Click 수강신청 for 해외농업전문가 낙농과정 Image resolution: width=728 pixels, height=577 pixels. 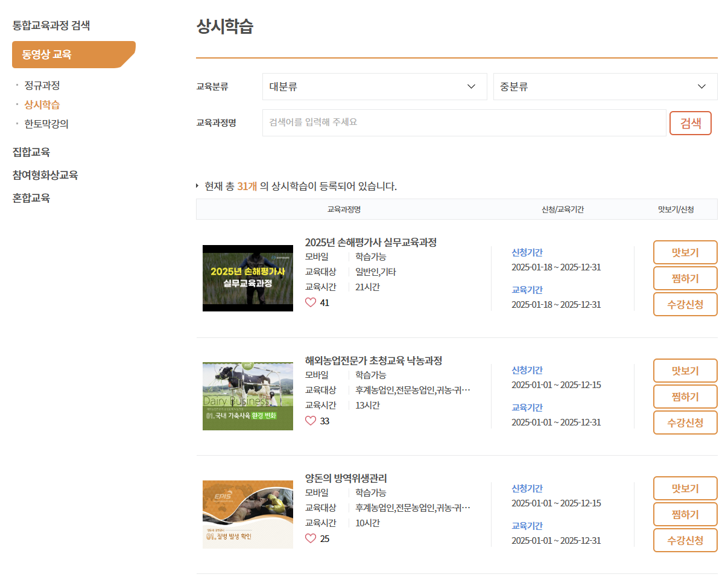[x=685, y=422]
